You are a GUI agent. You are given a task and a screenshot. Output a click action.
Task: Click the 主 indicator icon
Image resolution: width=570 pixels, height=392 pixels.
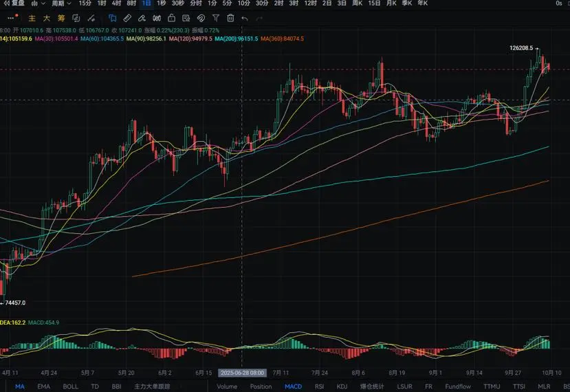point(32,18)
